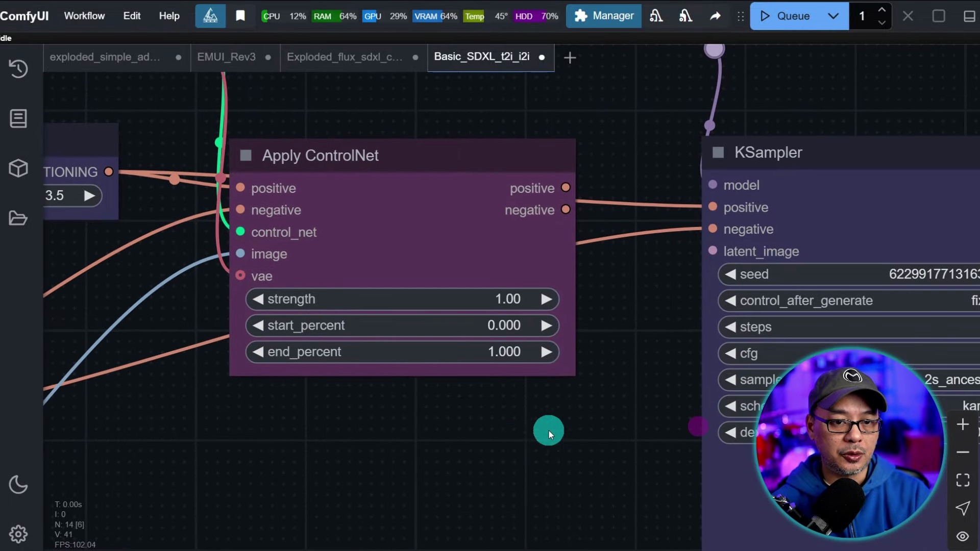This screenshot has height=551, width=980.
Task: Click second free-memory icon beside Manager
Action: (x=685, y=16)
